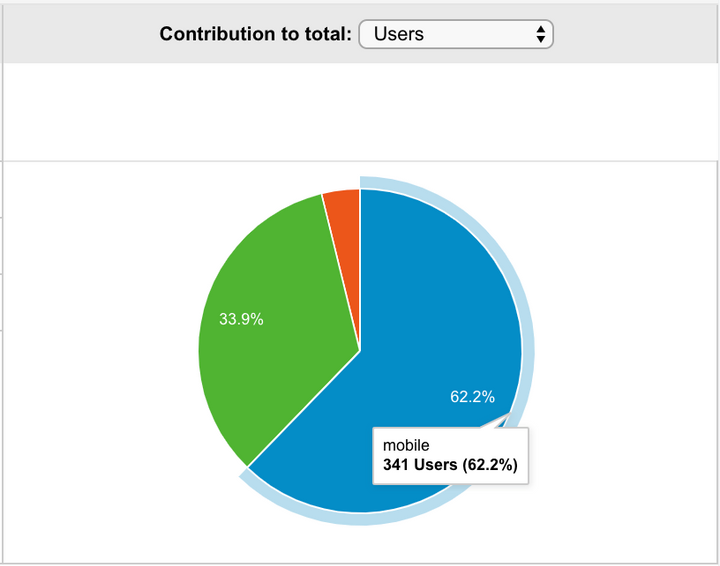This screenshot has width=720, height=566.
Task: Click the 'mobile' text in the tooltip
Action: click(405, 444)
